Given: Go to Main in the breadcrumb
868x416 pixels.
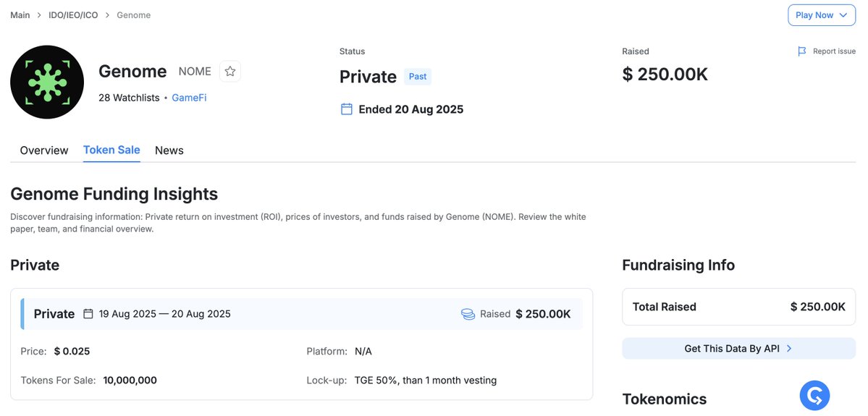Looking at the screenshot, I should [20, 15].
